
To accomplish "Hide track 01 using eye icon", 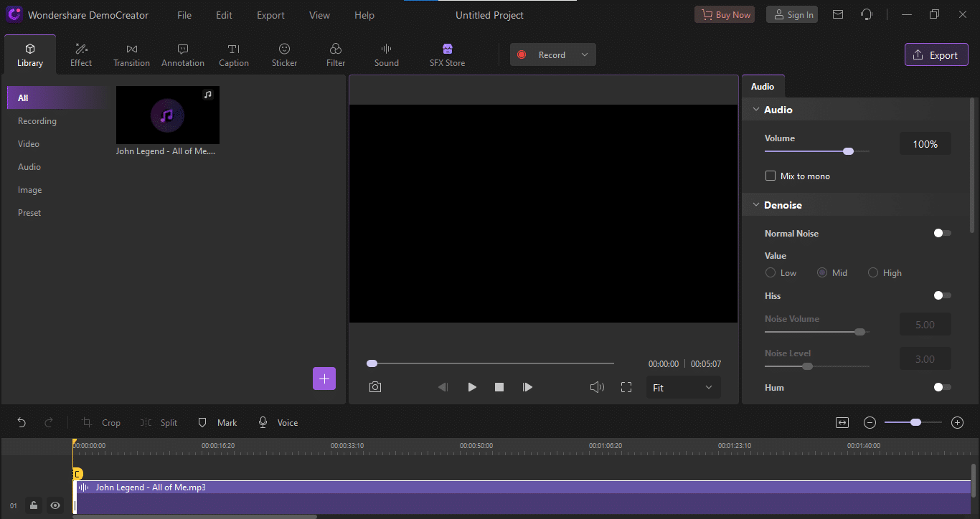I will point(55,505).
